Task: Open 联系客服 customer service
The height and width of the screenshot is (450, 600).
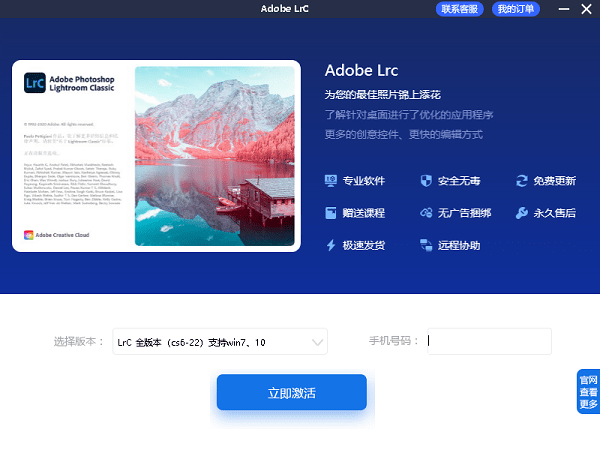Action: click(x=459, y=9)
